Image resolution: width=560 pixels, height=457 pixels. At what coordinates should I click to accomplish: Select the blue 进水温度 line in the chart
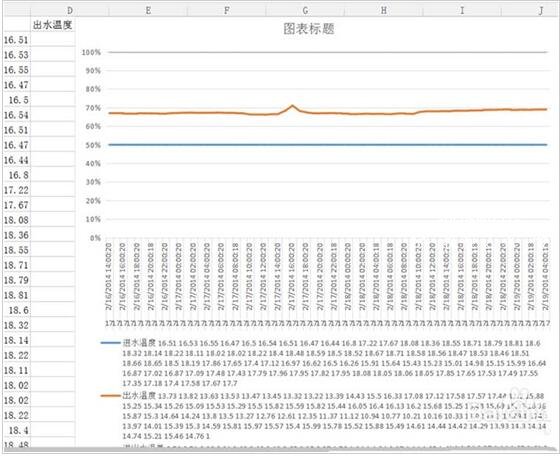pos(328,145)
